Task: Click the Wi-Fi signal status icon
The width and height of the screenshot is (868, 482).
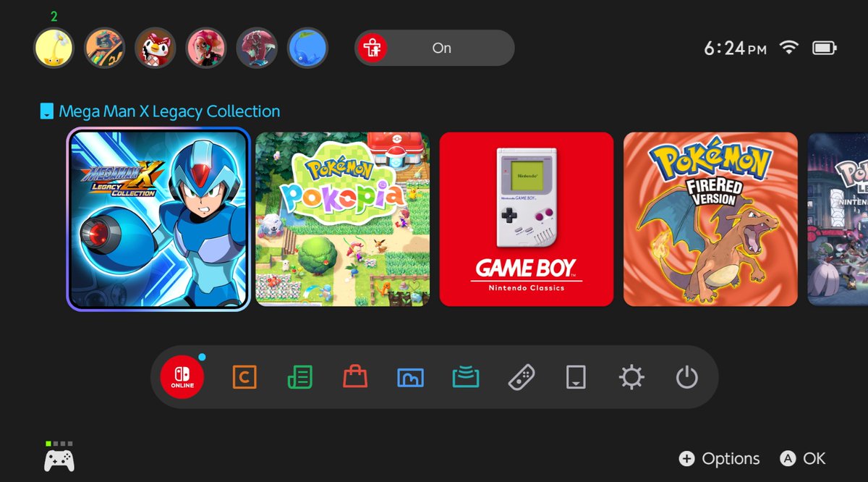Action: [789, 48]
